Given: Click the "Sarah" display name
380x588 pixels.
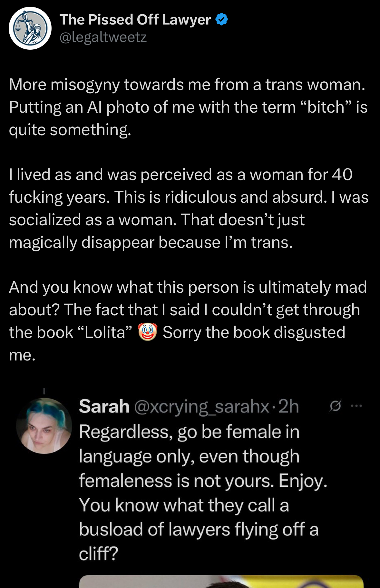Looking at the screenshot, I should point(104,406).
